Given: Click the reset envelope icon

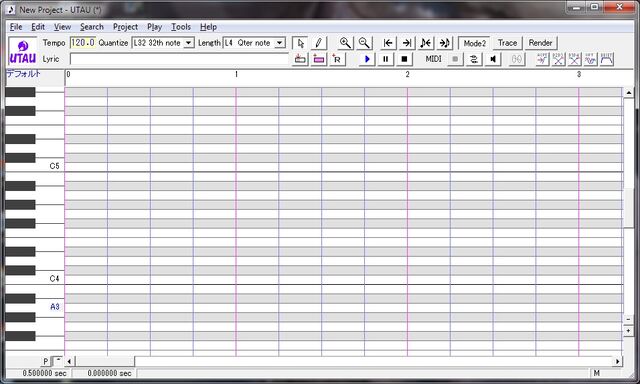Looking at the screenshot, I should 607,59.
